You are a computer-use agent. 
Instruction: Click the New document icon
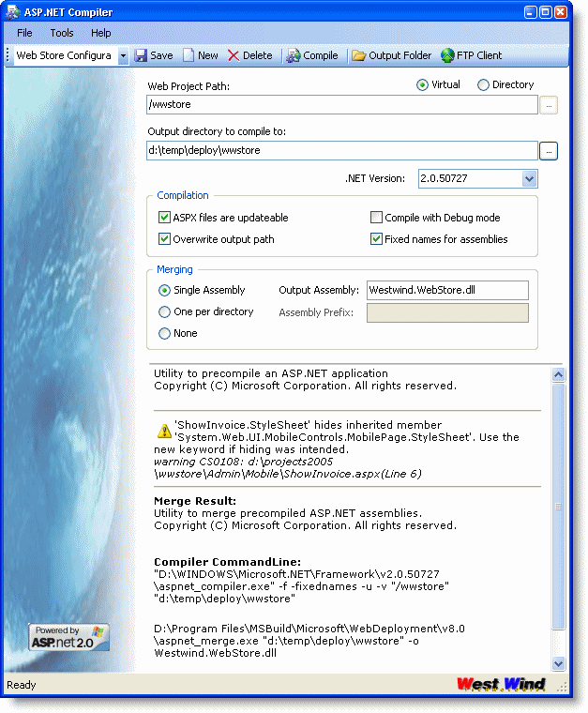(188, 55)
